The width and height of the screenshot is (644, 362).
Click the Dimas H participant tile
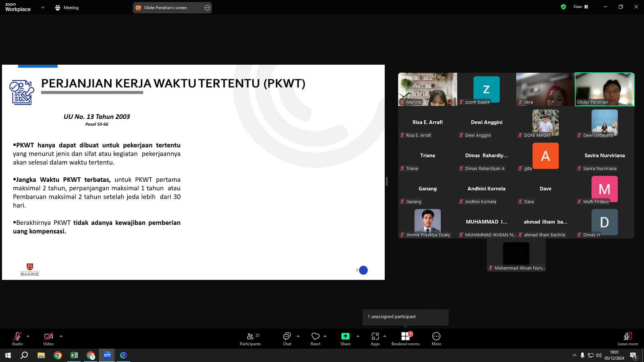click(605, 222)
